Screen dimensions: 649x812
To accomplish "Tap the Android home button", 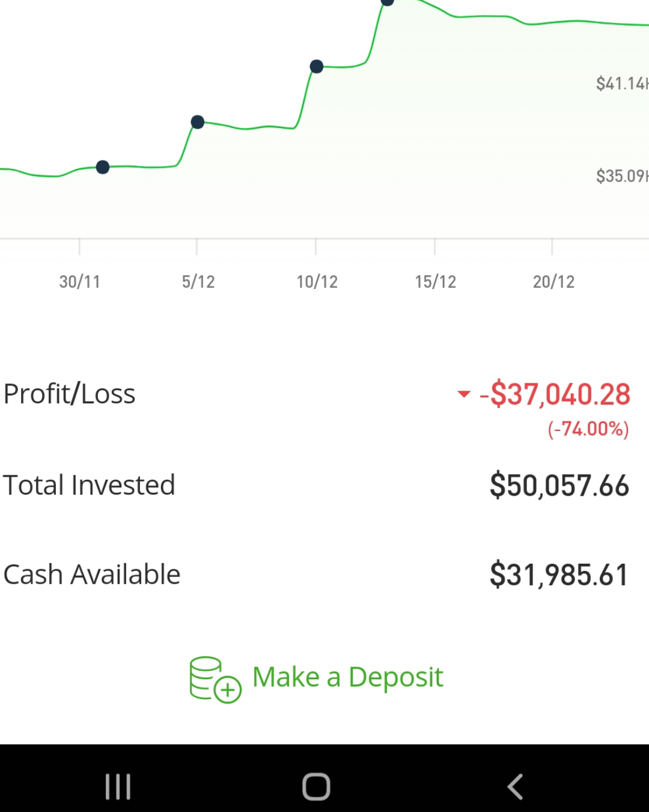I will click(316, 786).
